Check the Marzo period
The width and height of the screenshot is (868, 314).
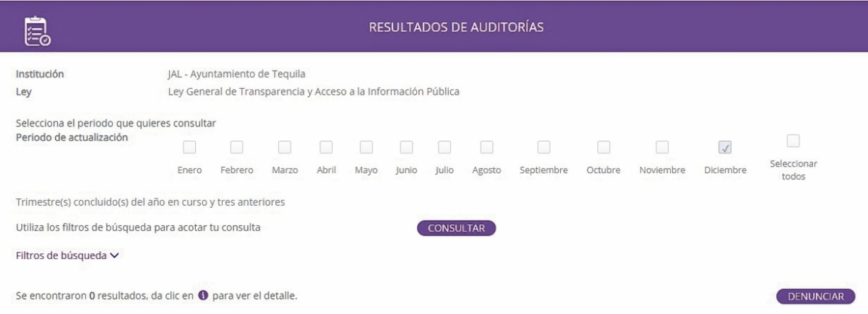pos(284,147)
